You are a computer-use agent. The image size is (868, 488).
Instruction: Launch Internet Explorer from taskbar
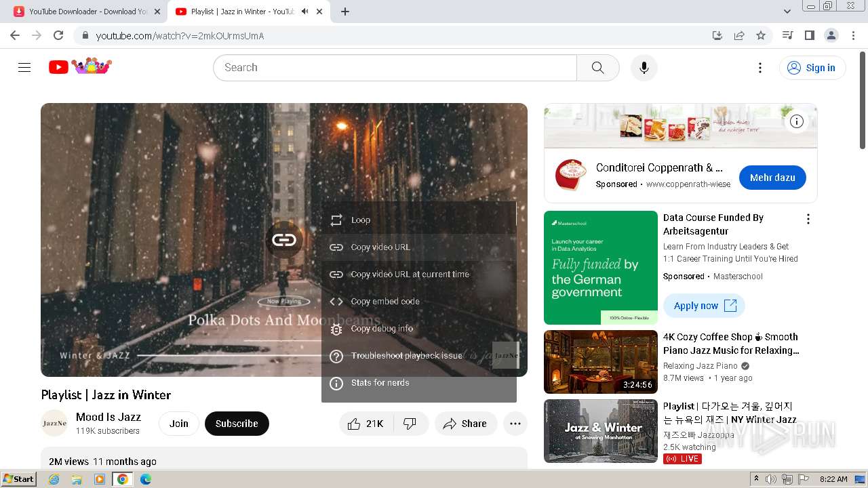point(54,479)
